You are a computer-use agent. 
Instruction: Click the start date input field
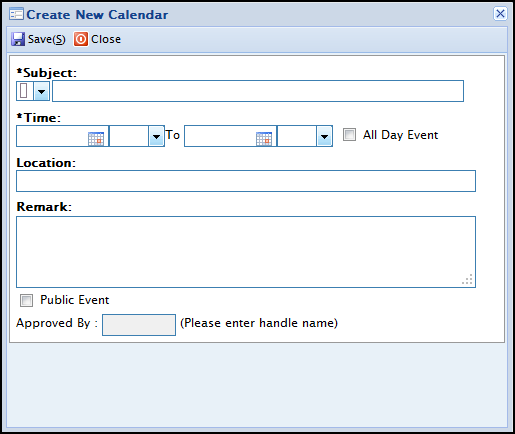pos(52,136)
